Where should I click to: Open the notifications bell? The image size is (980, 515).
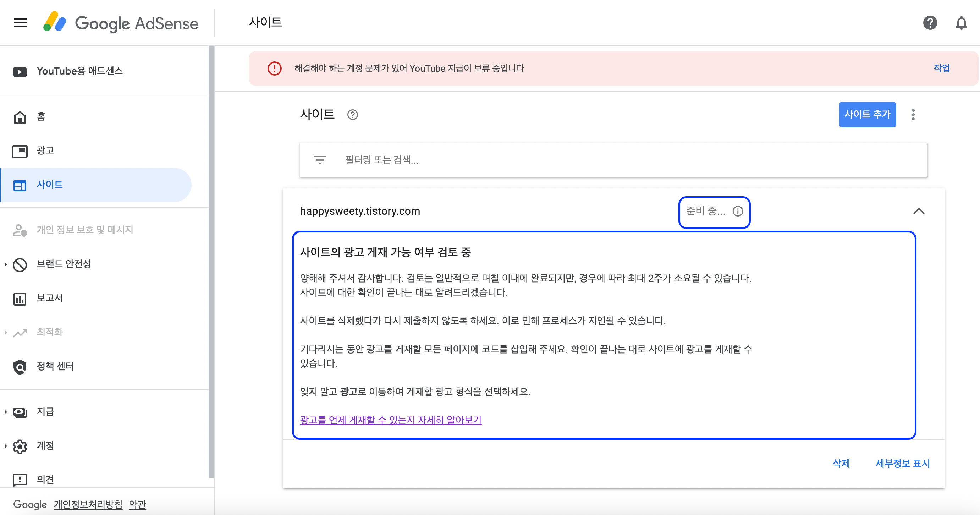click(x=961, y=23)
